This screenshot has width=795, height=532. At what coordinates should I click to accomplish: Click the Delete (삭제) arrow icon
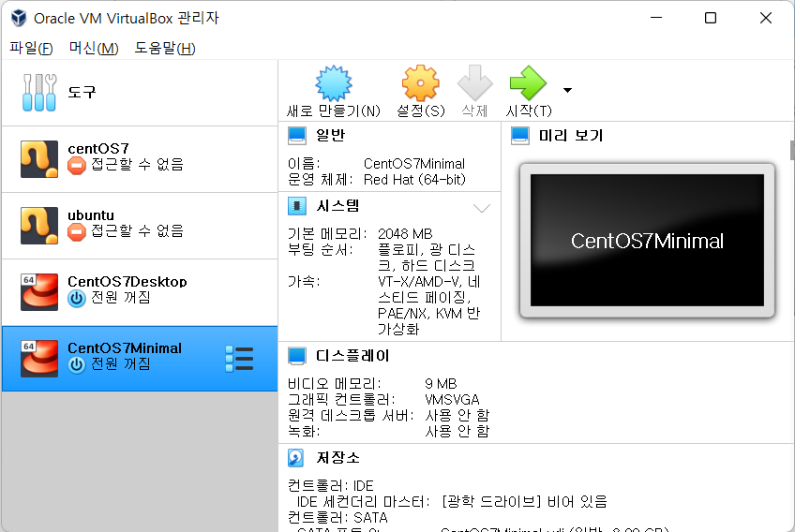point(474,83)
